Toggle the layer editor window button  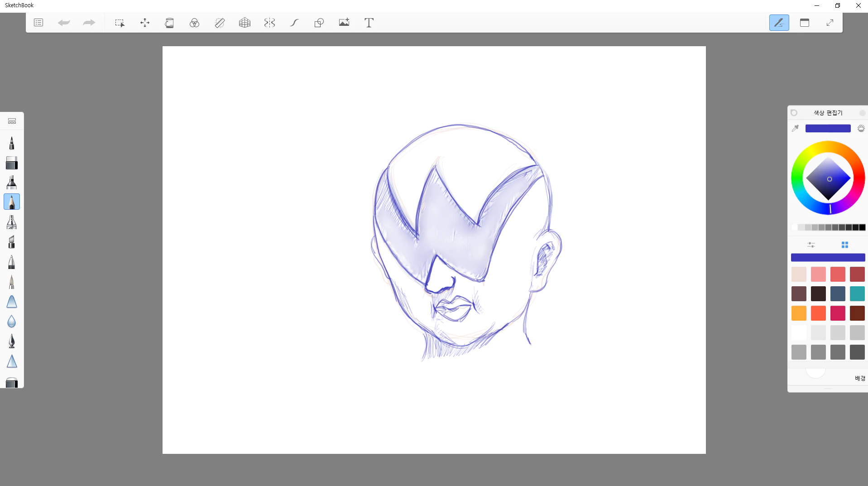[805, 23]
